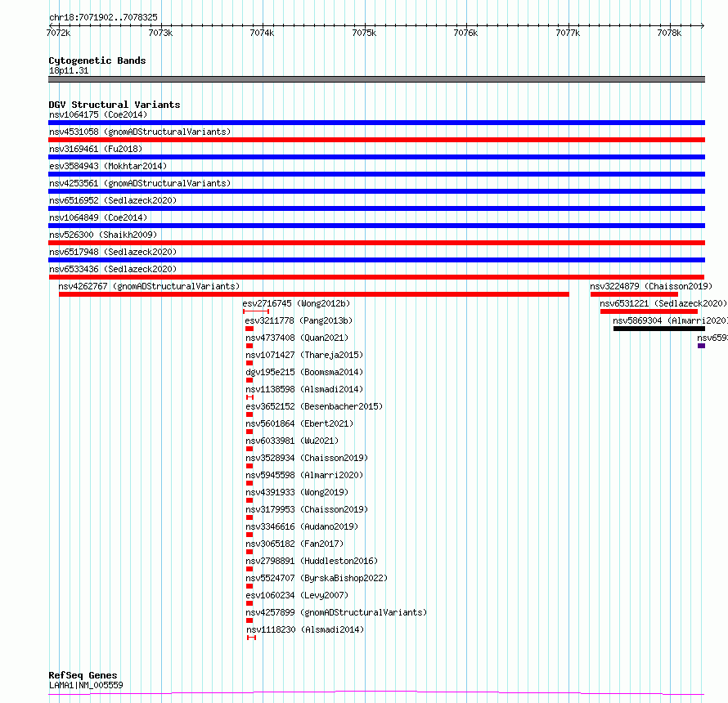Click esv3211778 (Pang2013b) label

pyautogui.click(x=299, y=320)
